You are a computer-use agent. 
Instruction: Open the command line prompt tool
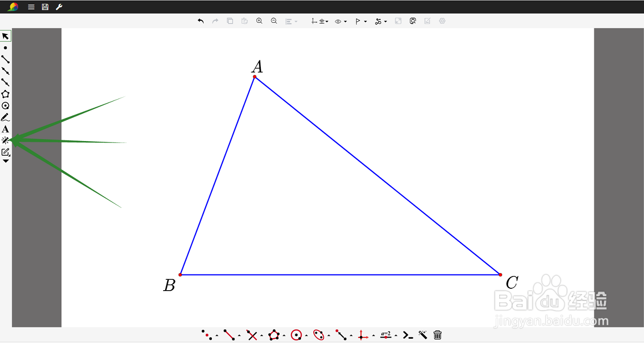click(408, 335)
